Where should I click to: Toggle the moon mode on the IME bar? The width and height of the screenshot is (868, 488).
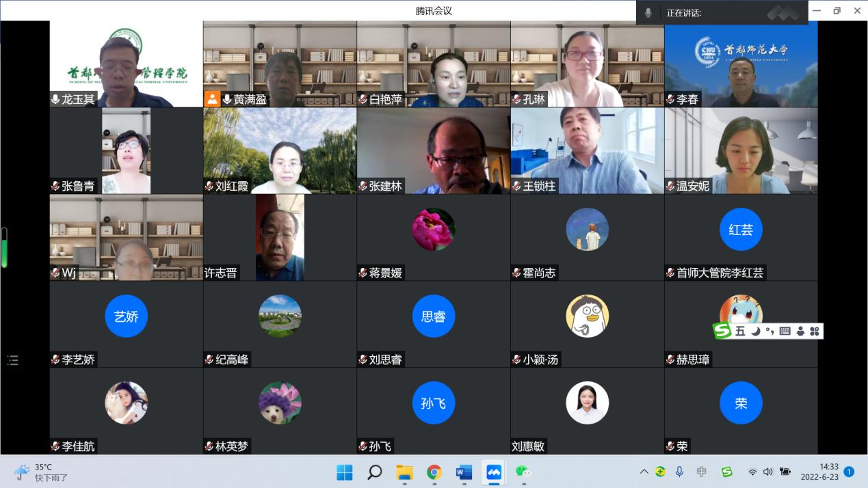coord(755,331)
